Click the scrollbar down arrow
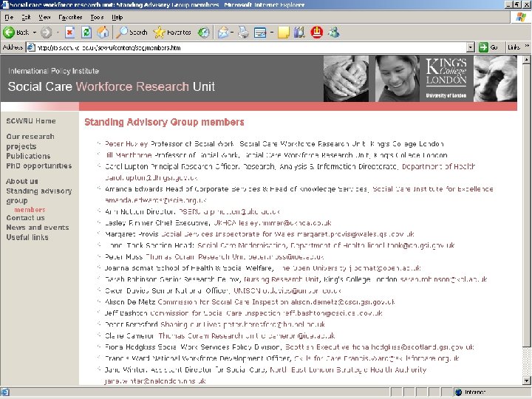The image size is (532, 399). (526, 381)
